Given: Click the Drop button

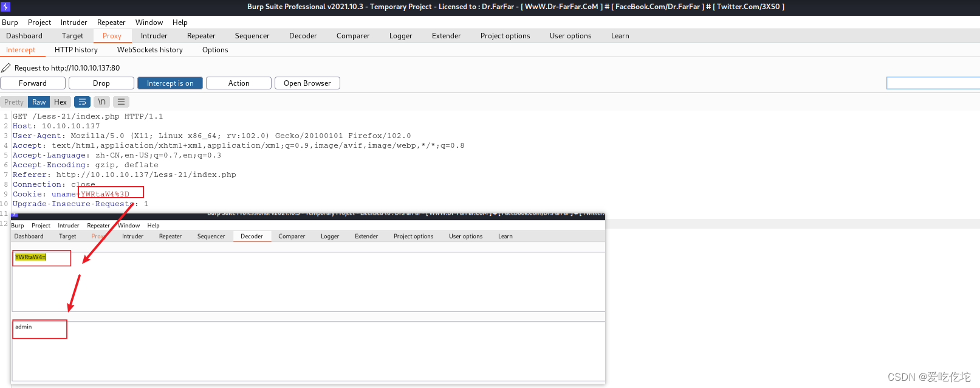Looking at the screenshot, I should [101, 83].
